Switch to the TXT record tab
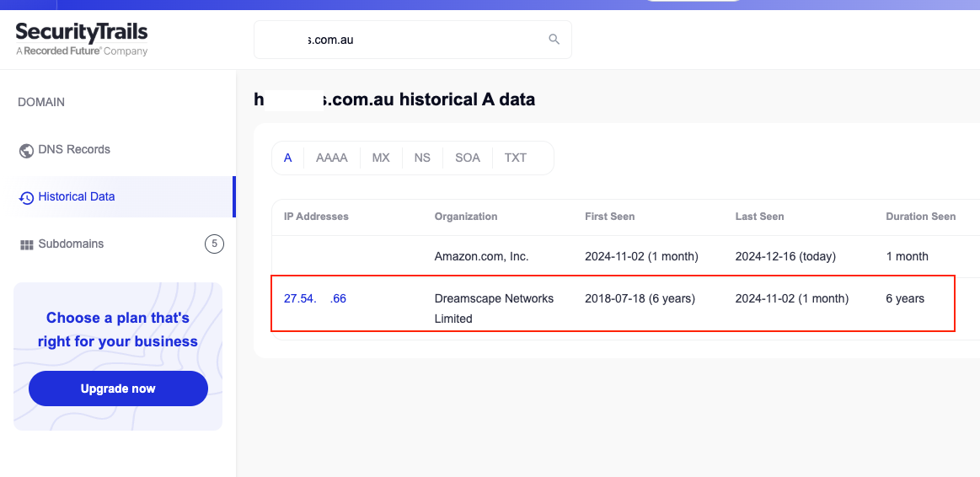 tap(516, 158)
